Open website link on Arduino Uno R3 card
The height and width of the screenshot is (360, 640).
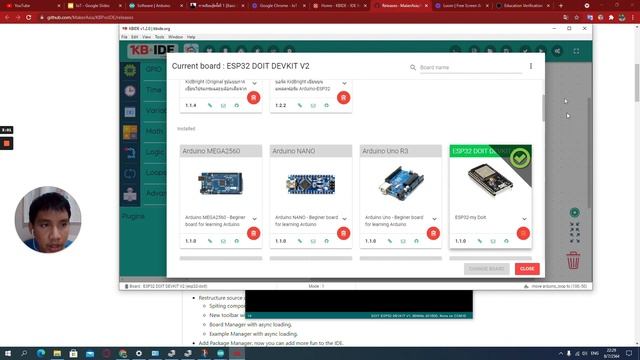tap(390, 241)
